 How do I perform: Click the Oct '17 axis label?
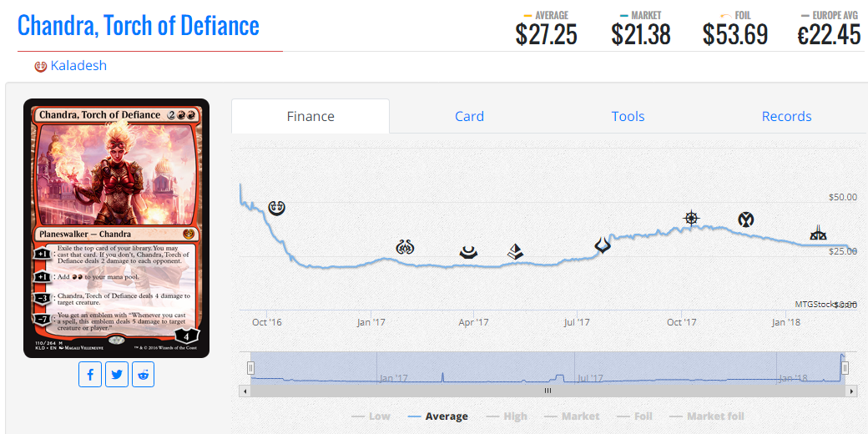[x=681, y=322]
